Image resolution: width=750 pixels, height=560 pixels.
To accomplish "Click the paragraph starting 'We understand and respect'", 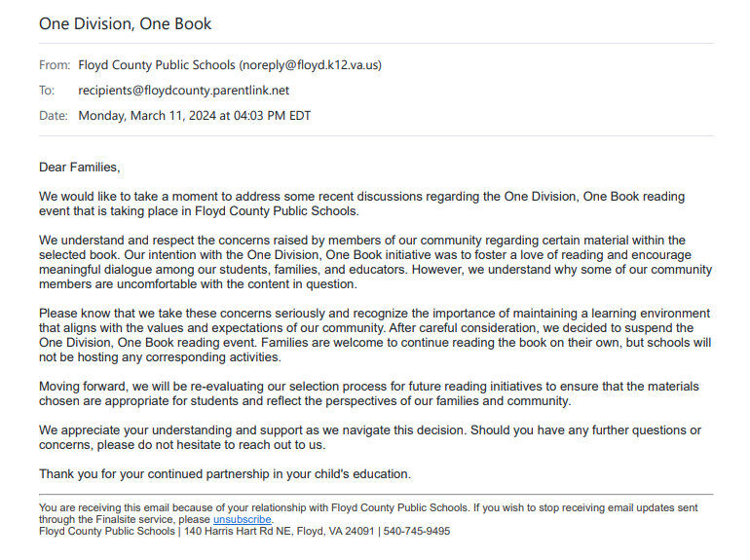I will [375, 262].
